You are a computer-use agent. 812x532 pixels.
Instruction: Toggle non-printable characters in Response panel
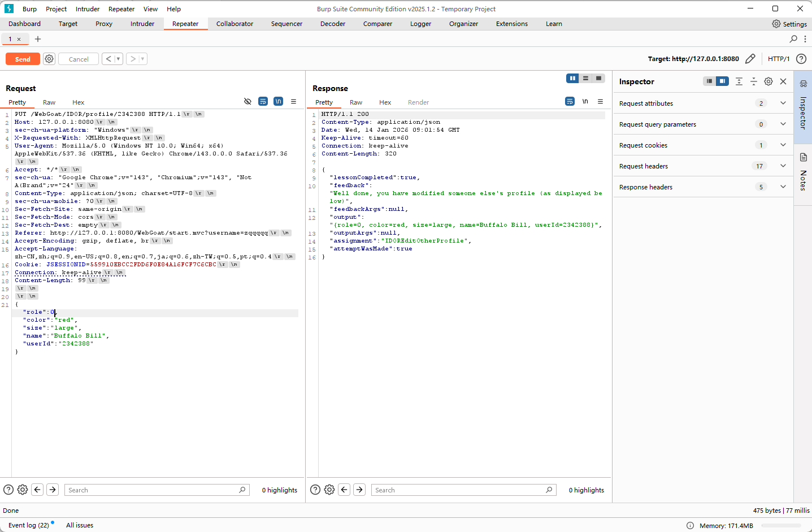(x=585, y=102)
